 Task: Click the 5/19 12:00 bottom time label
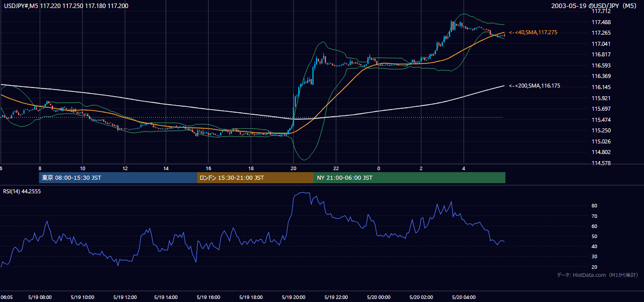[x=125, y=297]
